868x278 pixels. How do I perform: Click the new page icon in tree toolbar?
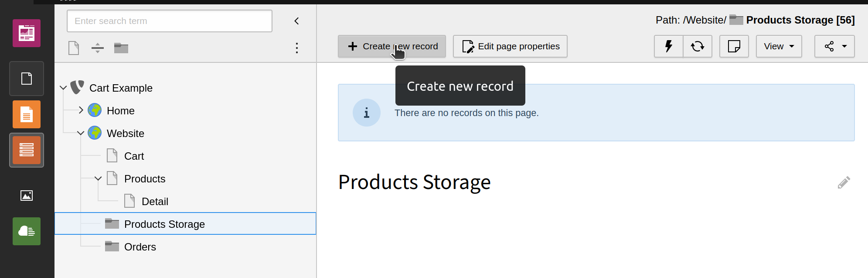(74, 48)
